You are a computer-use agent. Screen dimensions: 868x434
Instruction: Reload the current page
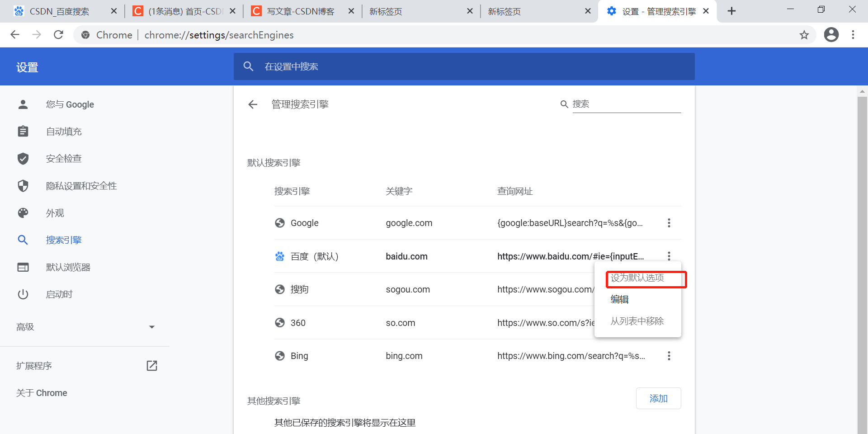pos(58,35)
